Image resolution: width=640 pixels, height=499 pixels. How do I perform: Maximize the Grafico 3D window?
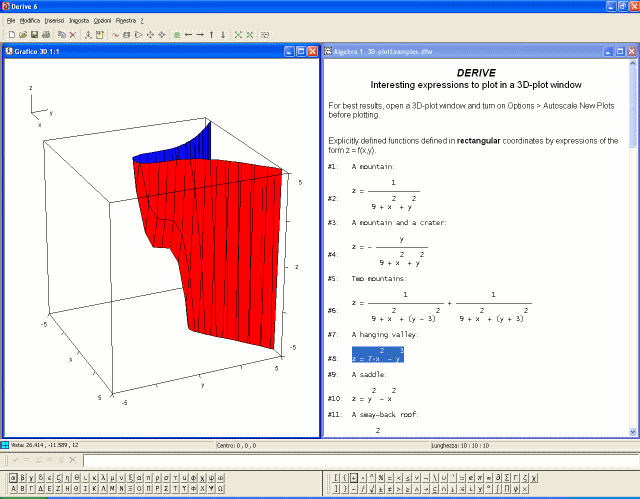[x=301, y=51]
